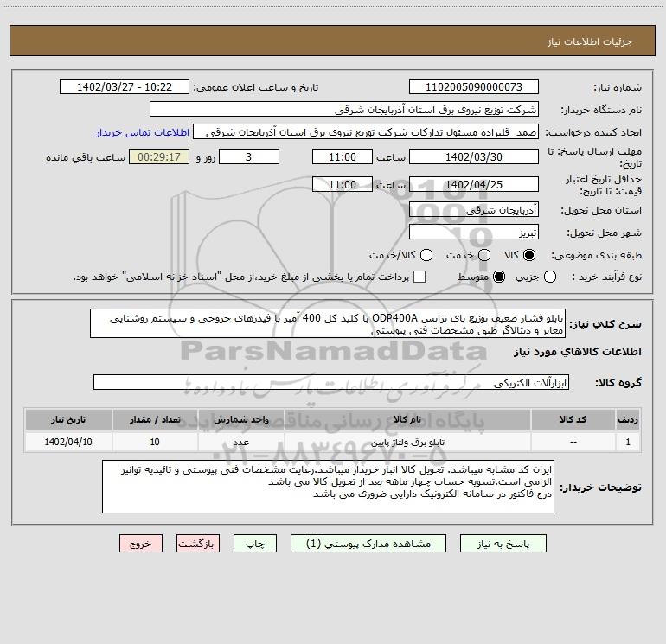Viewport: 666px width, 644px height.
Task: Toggle the 'اسناد خزانه اسلامی' payment checkbox
Action: [x=419, y=277]
